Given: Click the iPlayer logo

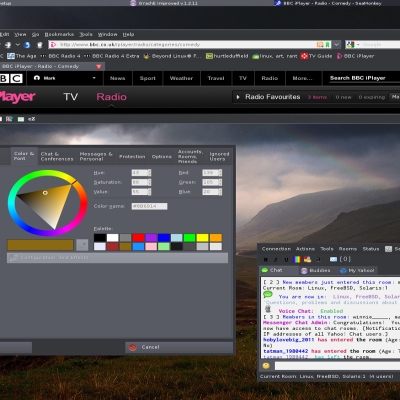Looking at the screenshot, I should [17, 97].
